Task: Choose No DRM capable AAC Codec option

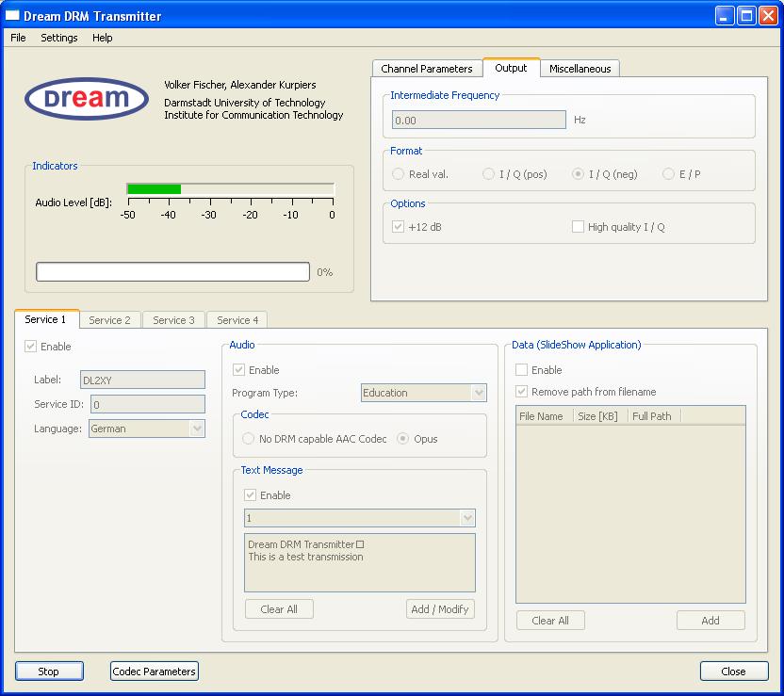Action: [248, 439]
